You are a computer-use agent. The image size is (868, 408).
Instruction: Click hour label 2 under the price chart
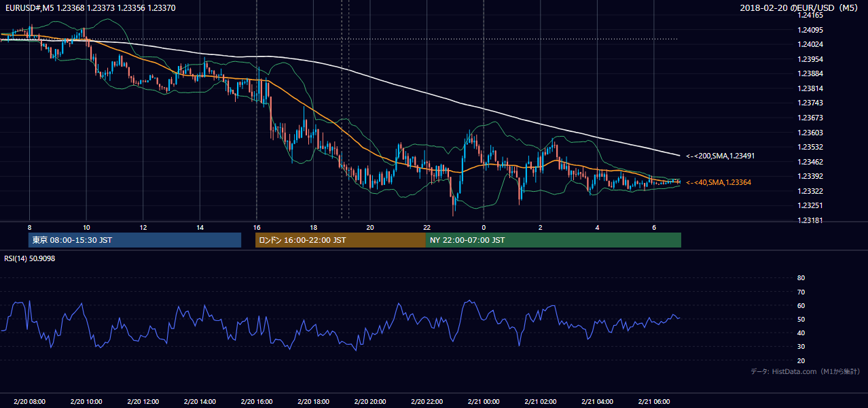coord(540,226)
